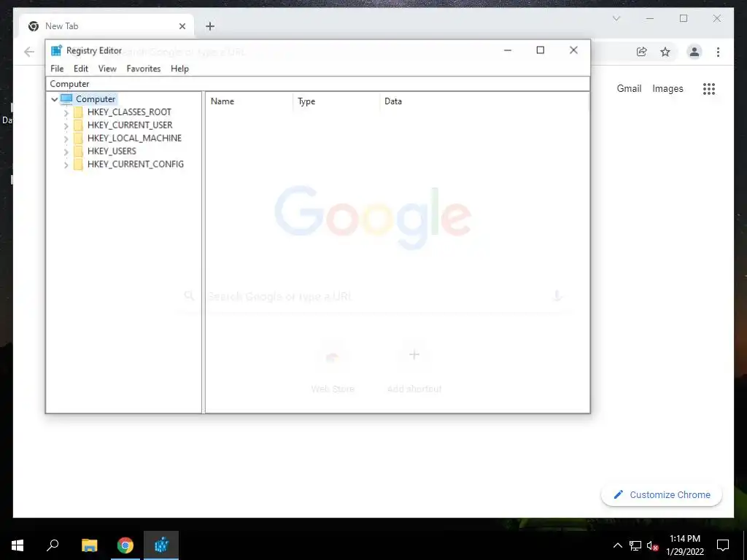The width and height of the screenshot is (747, 560).
Task: Open the Action Center notifications
Action: point(723,545)
